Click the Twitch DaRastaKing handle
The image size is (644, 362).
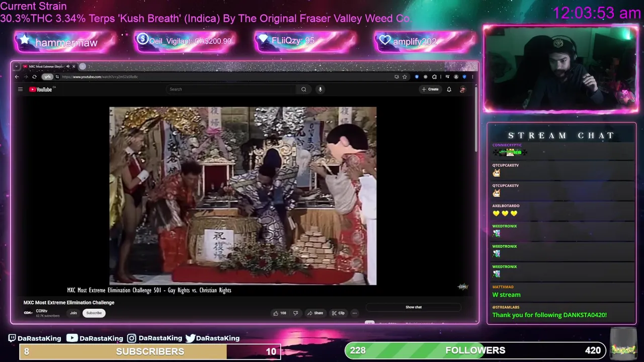coord(34,338)
